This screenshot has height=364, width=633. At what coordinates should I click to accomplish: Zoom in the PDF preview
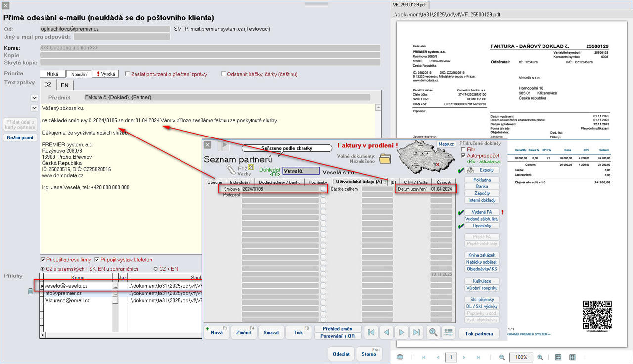click(540, 357)
